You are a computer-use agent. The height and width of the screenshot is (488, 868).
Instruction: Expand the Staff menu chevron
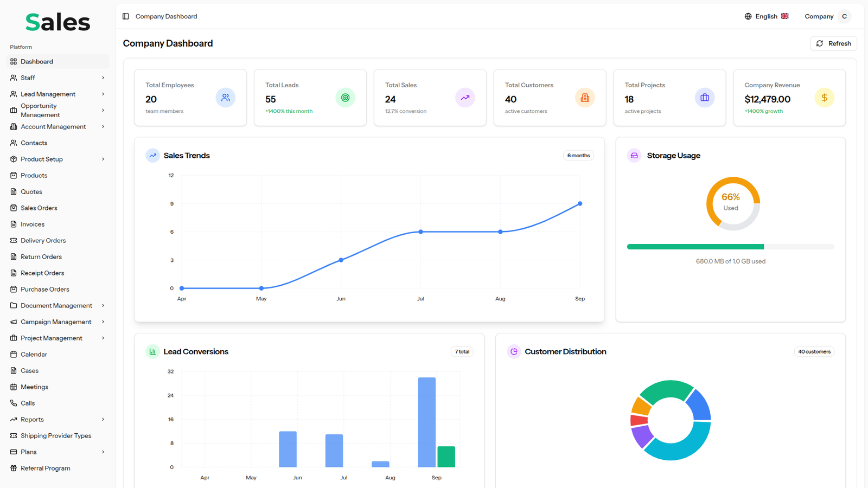coord(103,78)
